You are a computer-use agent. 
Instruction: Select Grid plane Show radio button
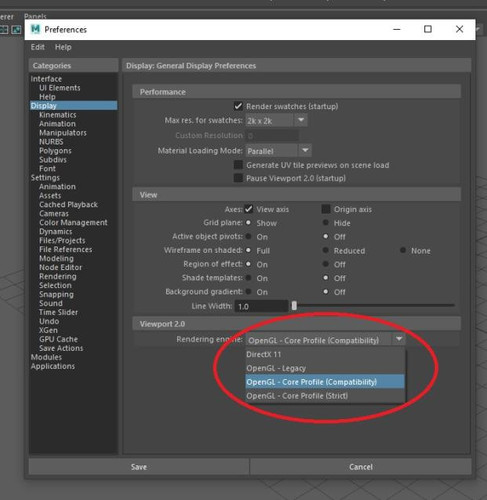(x=248, y=222)
